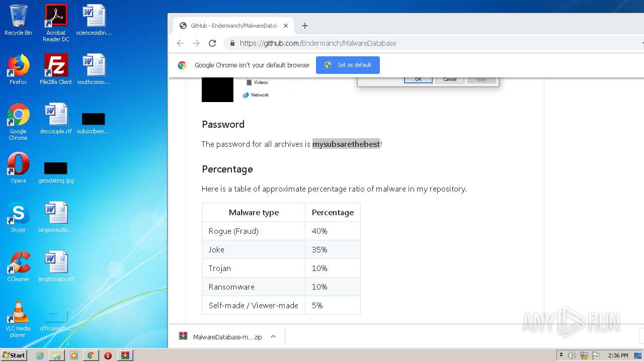
Task: Open deccouple.rtf on desktop
Action: pyautogui.click(x=56, y=119)
